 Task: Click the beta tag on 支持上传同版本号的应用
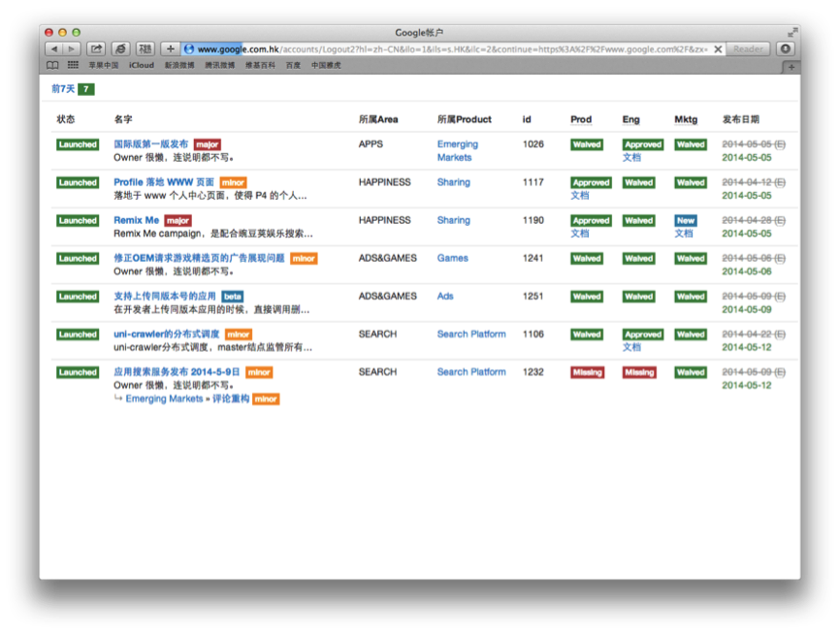(233, 297)
